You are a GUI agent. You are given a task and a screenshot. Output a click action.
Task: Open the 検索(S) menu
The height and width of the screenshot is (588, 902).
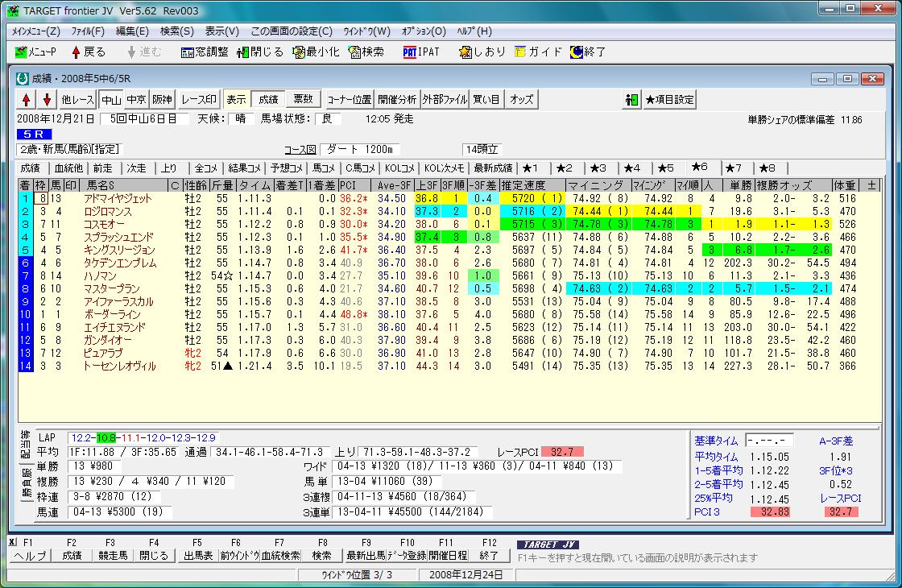[176, 31]
